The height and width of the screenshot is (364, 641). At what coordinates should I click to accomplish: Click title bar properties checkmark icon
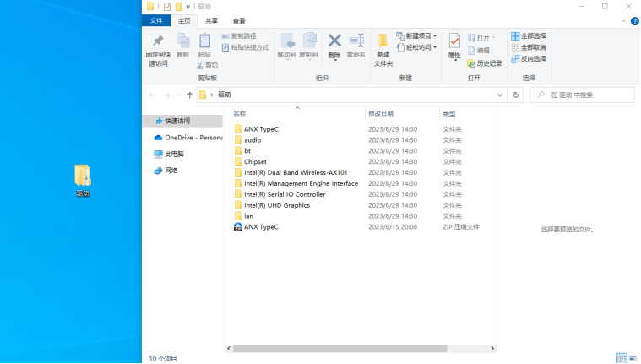[166, 7]
